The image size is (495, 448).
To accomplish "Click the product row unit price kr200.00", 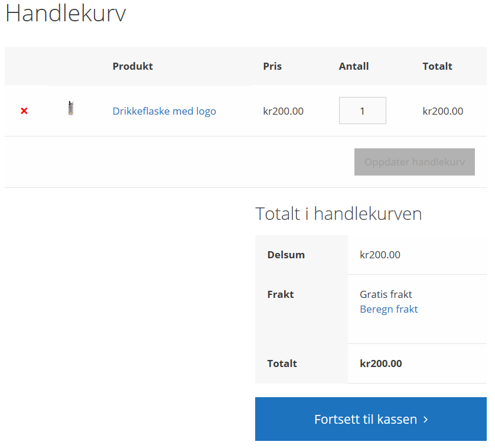I will tap(283, 111).
